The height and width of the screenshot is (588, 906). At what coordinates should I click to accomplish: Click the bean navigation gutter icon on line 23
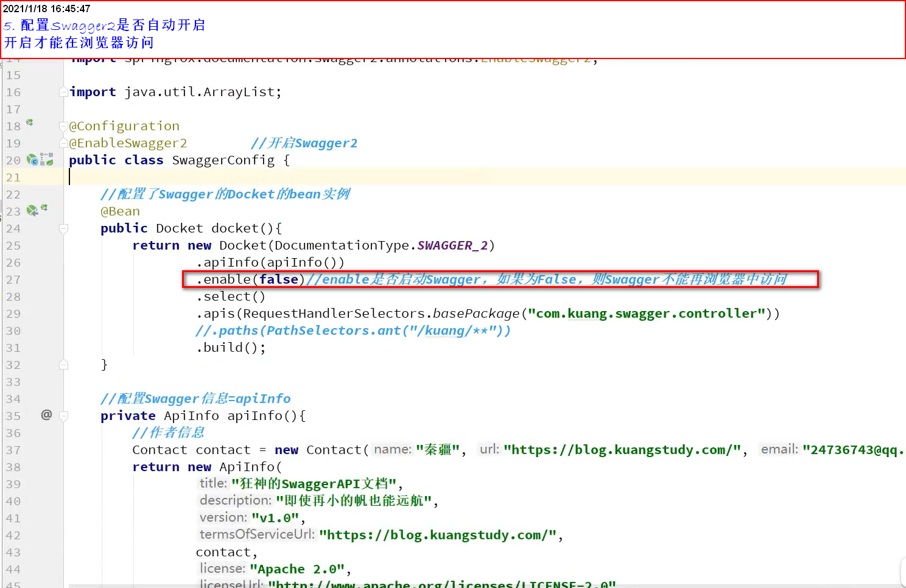tap(32, 211)
